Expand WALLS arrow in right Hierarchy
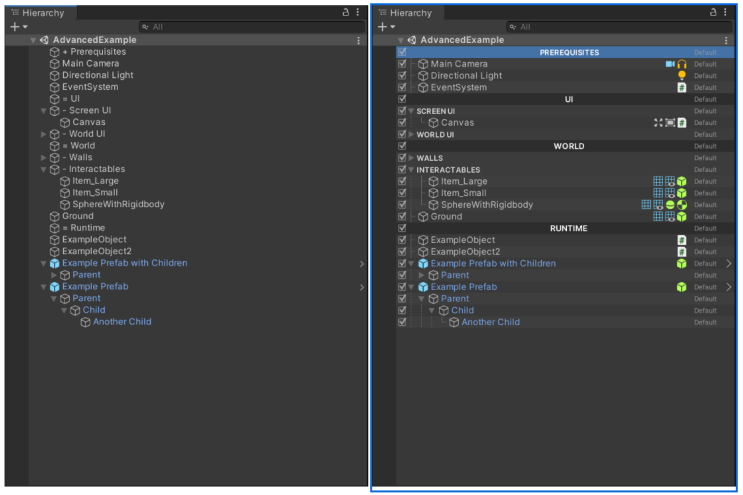 pyautogui.click(x=411, y=158)
